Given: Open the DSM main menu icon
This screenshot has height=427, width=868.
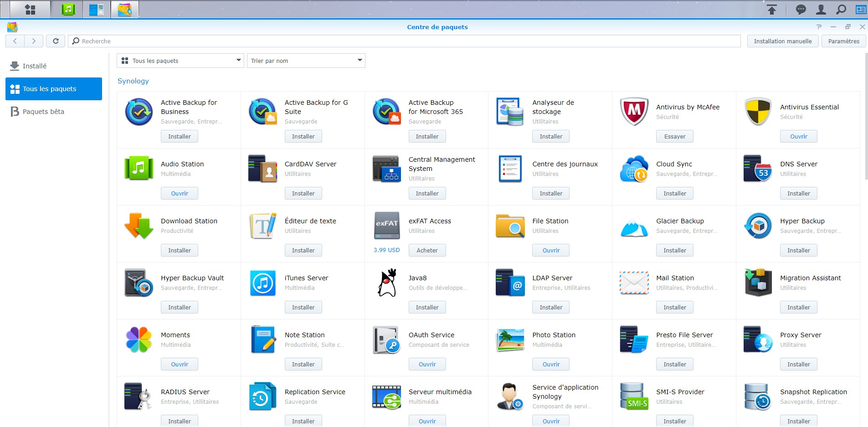Looking at the screenshot, I should coord(30,10).
